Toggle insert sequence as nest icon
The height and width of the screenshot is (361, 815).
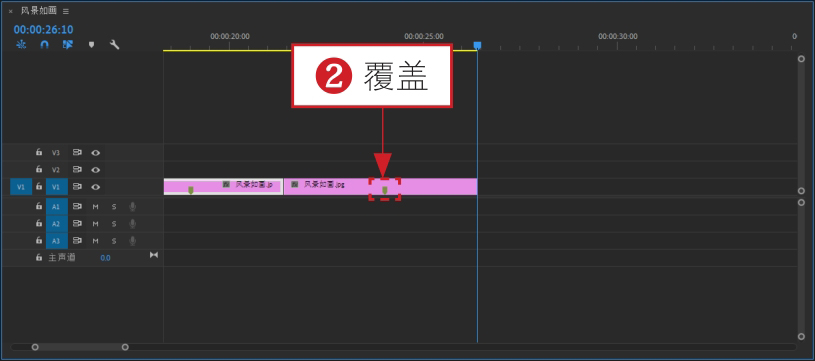coord(21,45)
